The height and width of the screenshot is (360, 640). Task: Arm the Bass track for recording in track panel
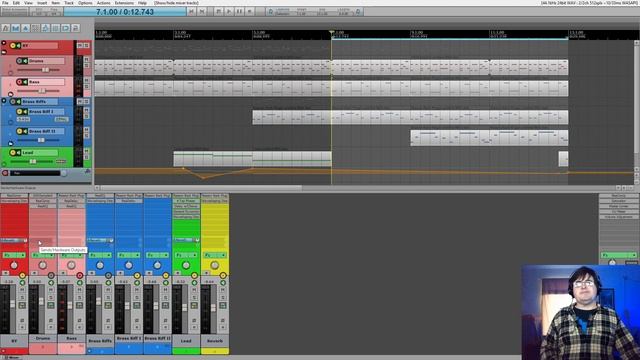point(19,82)
